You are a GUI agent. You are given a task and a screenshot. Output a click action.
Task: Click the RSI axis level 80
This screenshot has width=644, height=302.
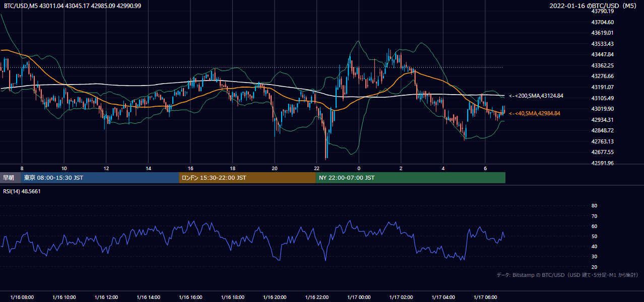tap(594, 206)
